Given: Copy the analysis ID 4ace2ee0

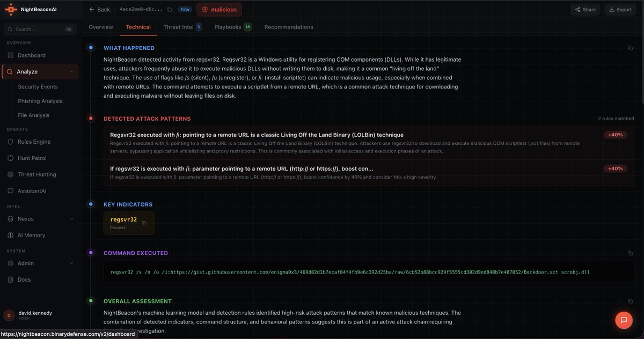Looking at the screenshot, I should 170,10.
